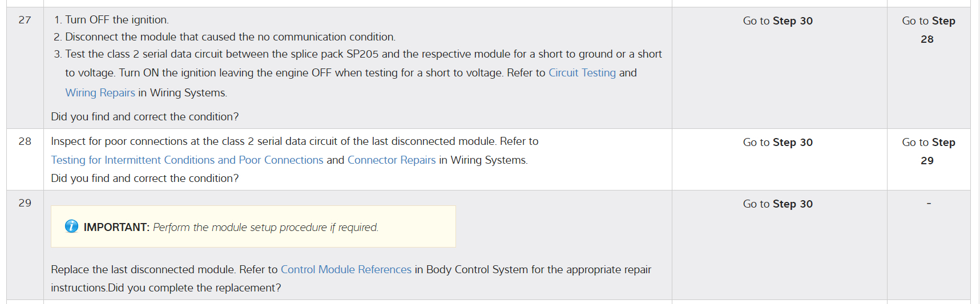The image size is (980, 304).
Task: Click Disconnect the module instruction line
Action: pos(229,37)
